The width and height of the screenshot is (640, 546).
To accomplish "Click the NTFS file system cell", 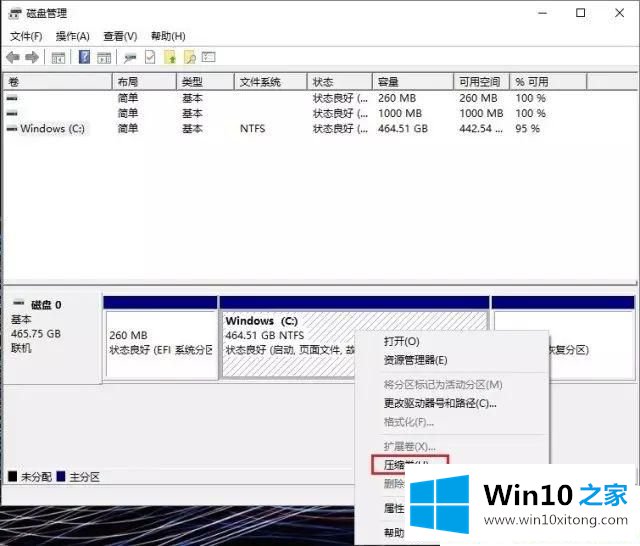I will tap(253, 129).
